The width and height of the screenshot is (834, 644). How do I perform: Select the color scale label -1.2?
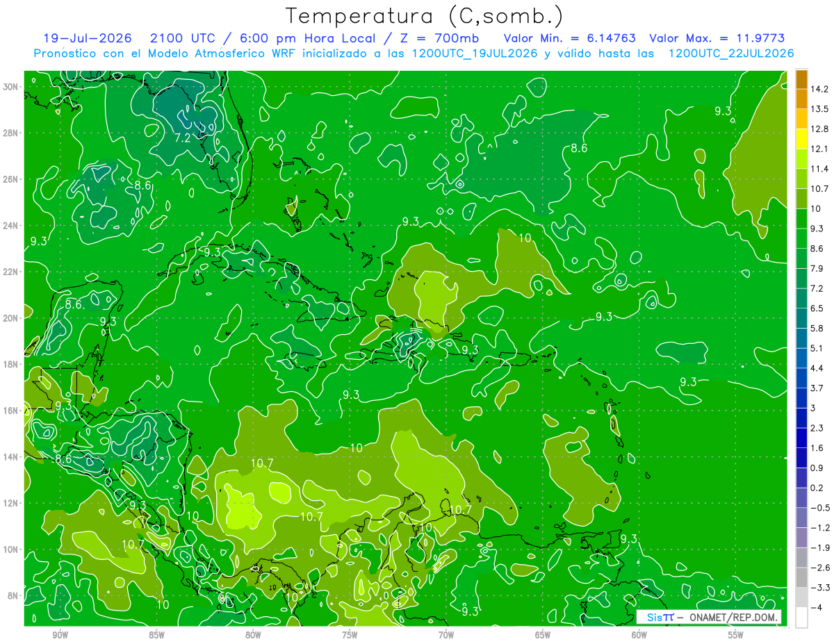click(x=820, y=528)
